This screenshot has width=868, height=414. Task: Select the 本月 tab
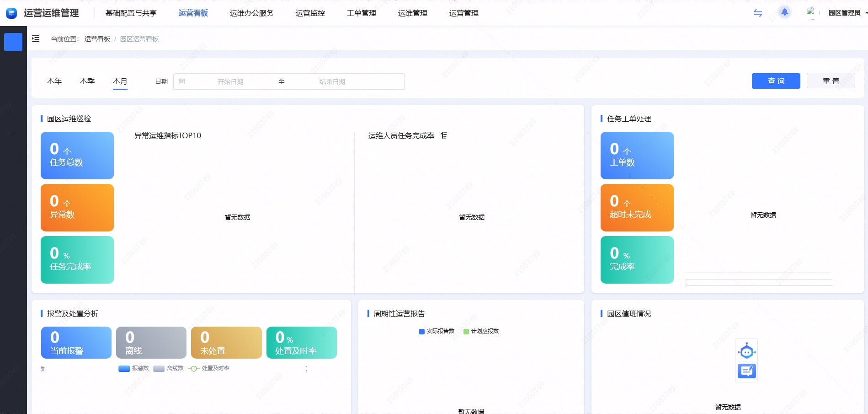point(120,81)
